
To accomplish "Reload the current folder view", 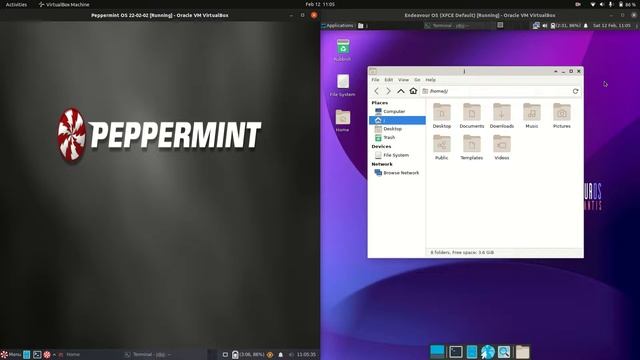I will click(x=576, y=91).
